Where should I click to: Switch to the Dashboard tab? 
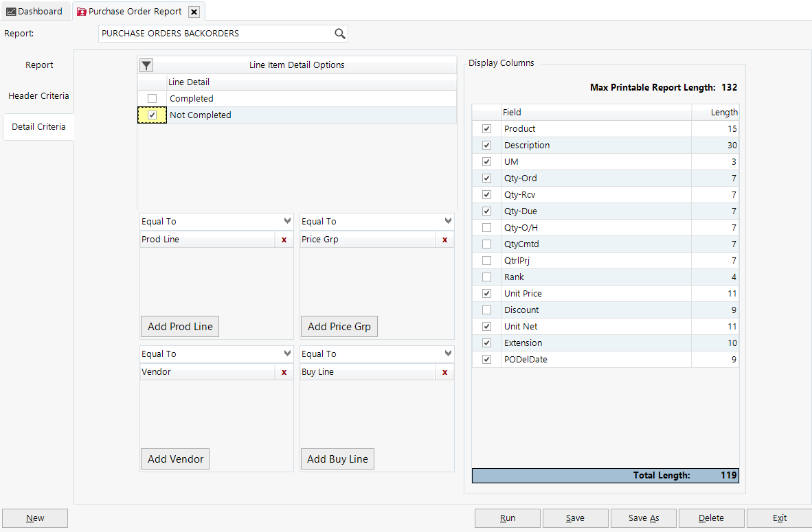tap(34, 12)
